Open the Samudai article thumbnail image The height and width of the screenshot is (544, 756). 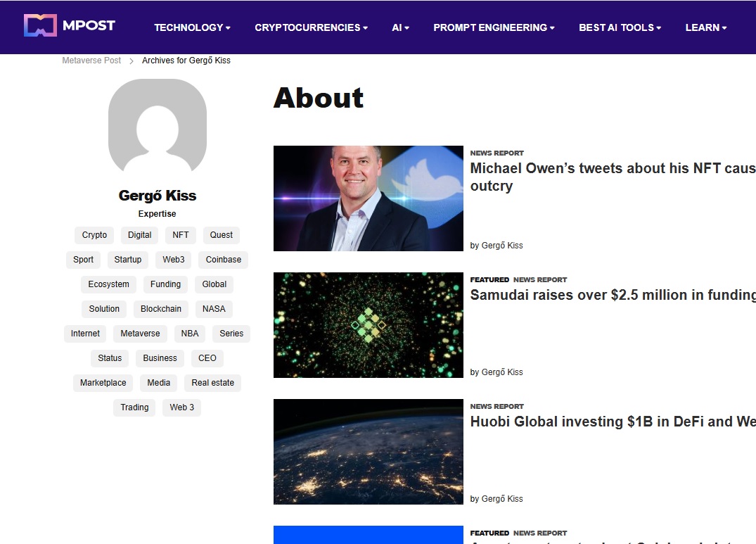point(368,325)
